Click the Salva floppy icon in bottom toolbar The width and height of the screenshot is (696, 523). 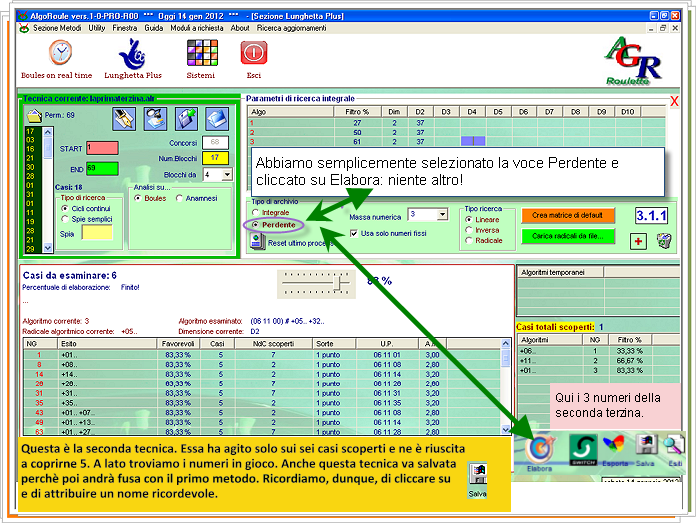646,445
